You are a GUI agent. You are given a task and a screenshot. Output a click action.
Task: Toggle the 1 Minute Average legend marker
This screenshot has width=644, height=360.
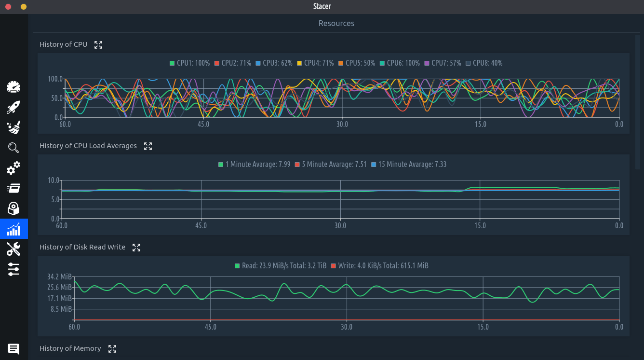click(221, 165)
